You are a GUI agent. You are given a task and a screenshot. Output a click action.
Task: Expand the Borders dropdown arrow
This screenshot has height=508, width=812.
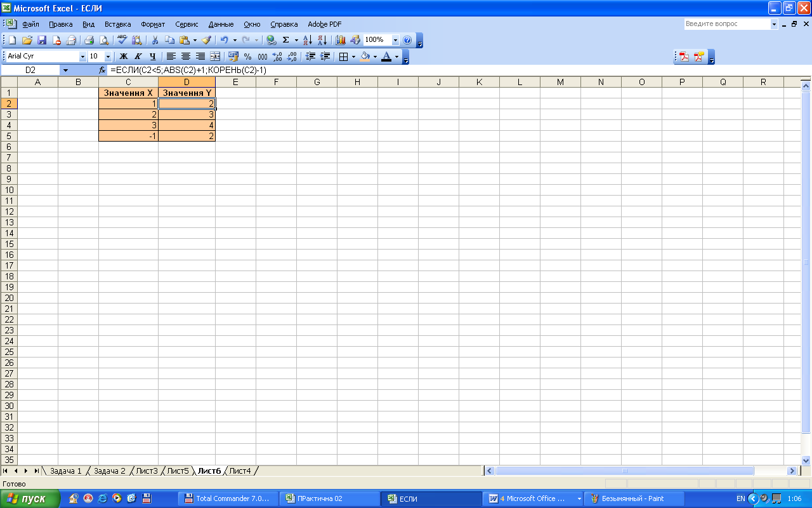[x=353, y=57]
